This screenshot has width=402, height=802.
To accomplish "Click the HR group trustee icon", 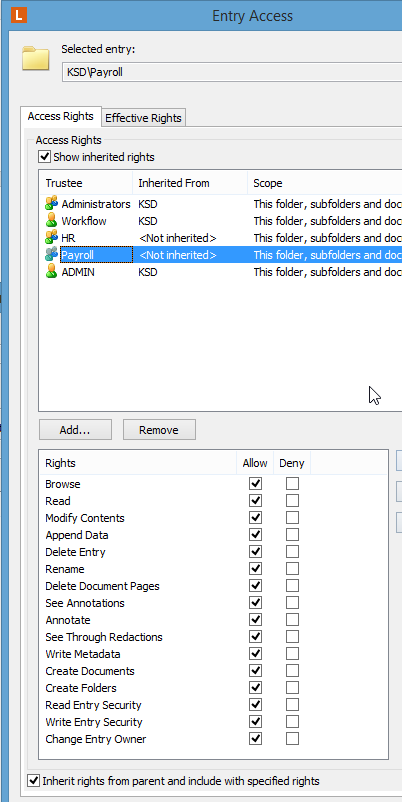I will [x=51, y=238].
